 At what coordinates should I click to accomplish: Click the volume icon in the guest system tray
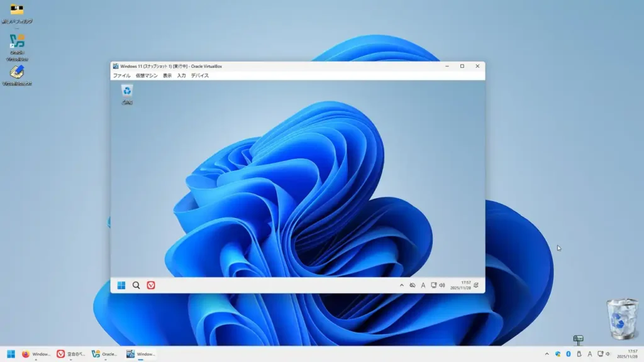pyautogui.click(x=442, y=285)
